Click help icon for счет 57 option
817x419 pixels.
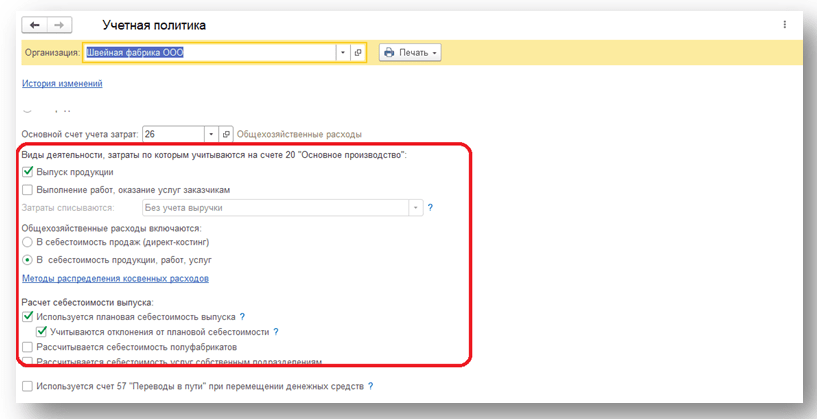(370, 385)
